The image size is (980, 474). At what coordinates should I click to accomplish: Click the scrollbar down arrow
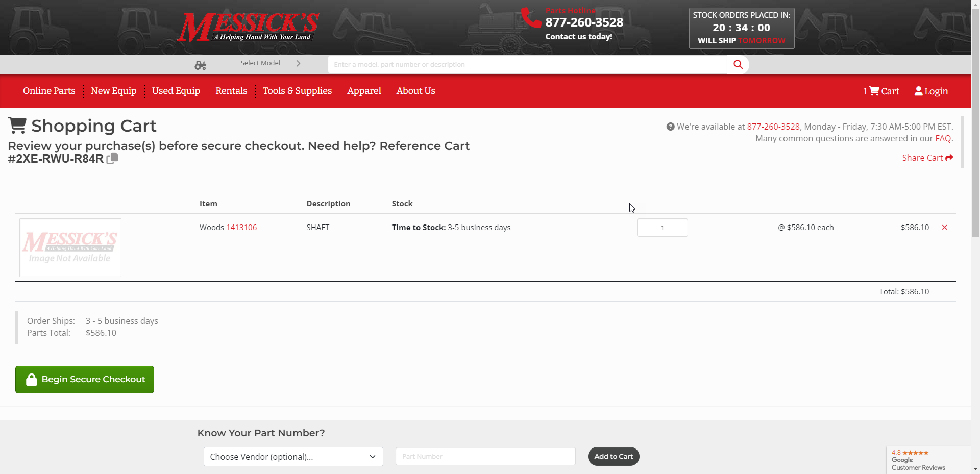[x=975, y=469]
